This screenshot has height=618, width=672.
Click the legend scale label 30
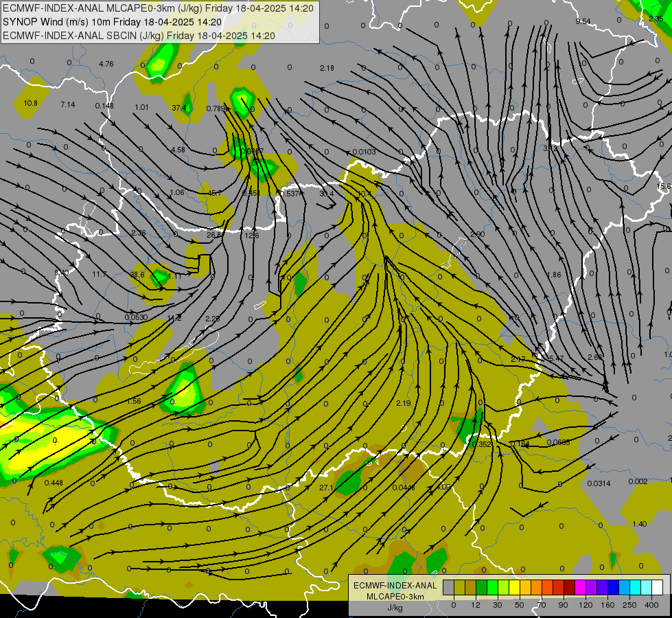coord(497,605)
